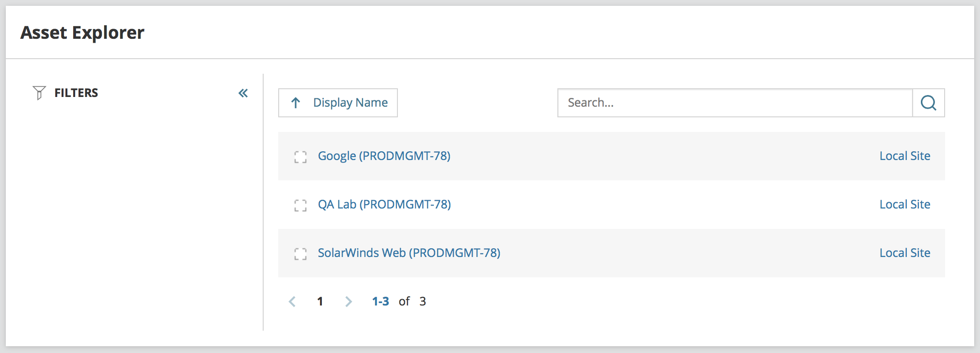Click the sort ascending arrow icon
The width and height of the screenshot is (980, 353).
(x=296, y=103)
